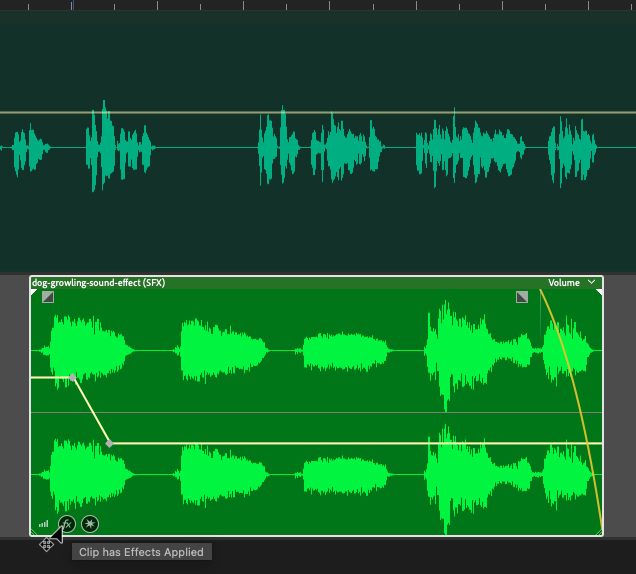Select the upper volume keyframe on the envelope
Image resolution: width=636 pixels, height=574 pixels.
(x=73, y=378)
